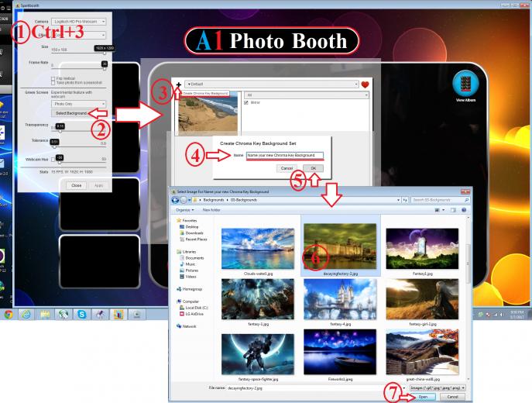Toggle the Webcam Hue checkbox
The width and height of the screenshot is (532, 403).
[x=53, y=160]
